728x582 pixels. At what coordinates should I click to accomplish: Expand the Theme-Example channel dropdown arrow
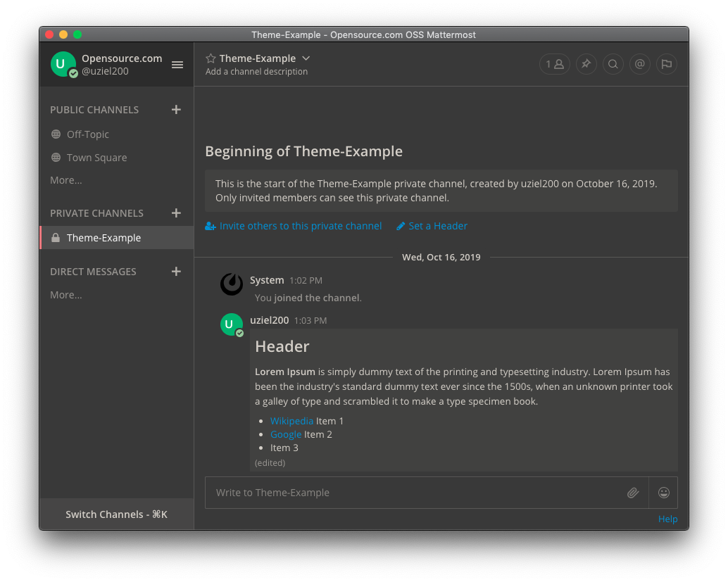pos(306,58)
